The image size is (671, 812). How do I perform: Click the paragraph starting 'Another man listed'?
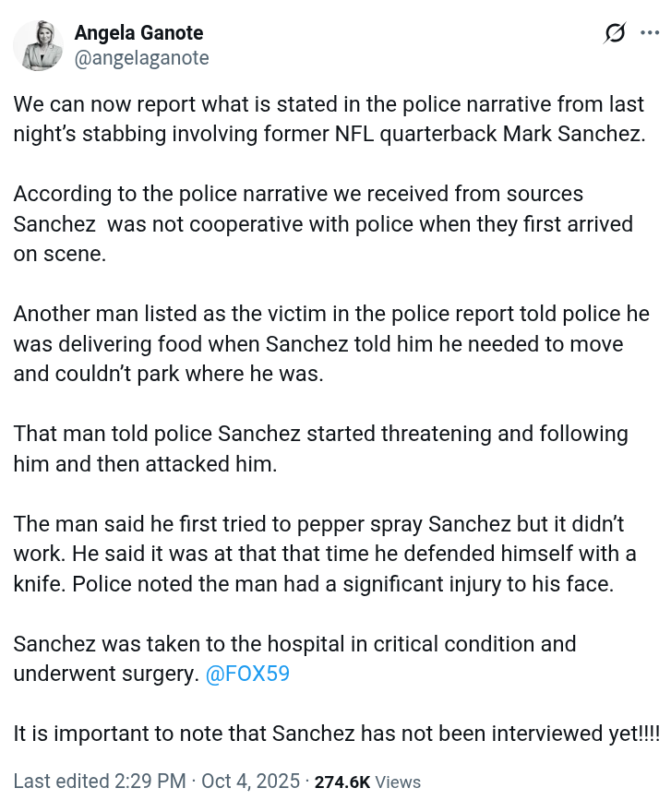pos(330,344)
